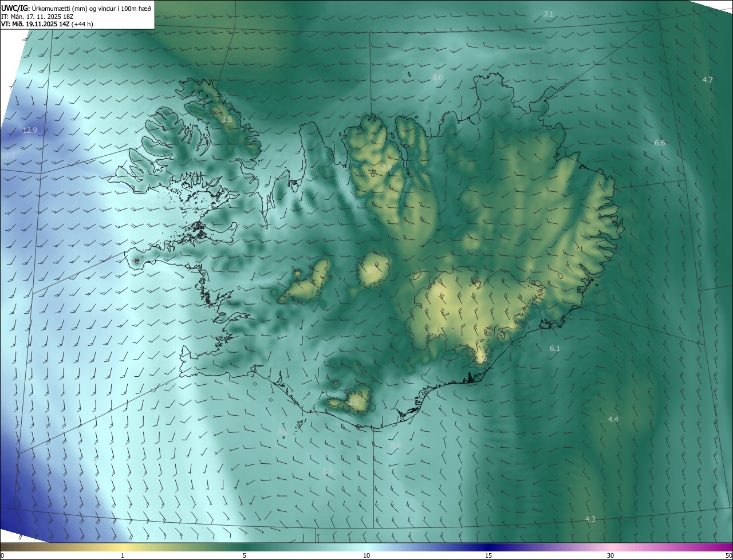Screen dimensions: 733x560
Task: Click the 3.5 value label over the Westfjords
Action: tap(227, 120)
